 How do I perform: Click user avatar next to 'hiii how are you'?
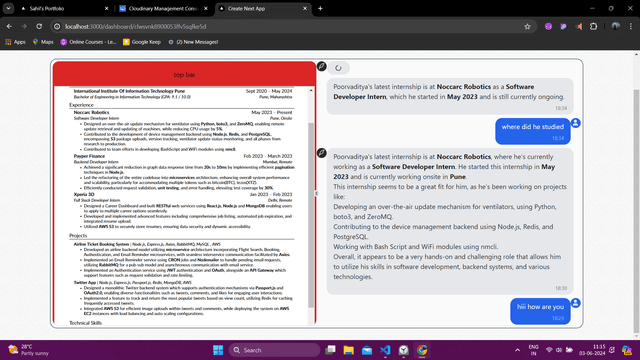click(576, 303)
